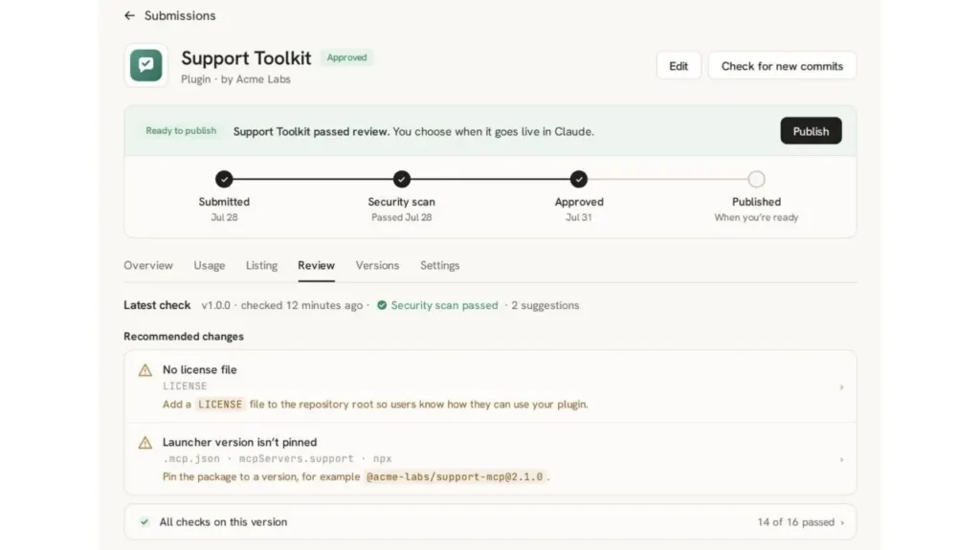
Task: Go to the Versions tab
Action: 377,265
